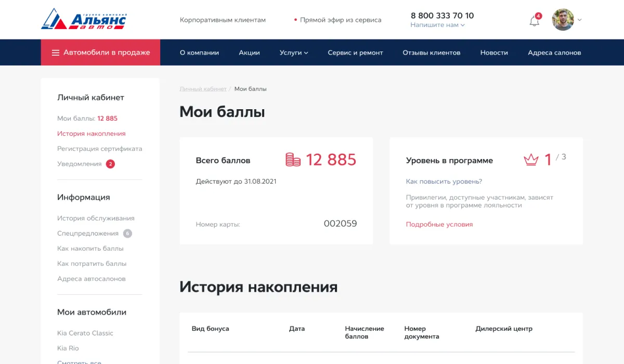The image size is (624, 364).
Task: Open Сервис и ремонт menu item
Action: tap(355, 53)
